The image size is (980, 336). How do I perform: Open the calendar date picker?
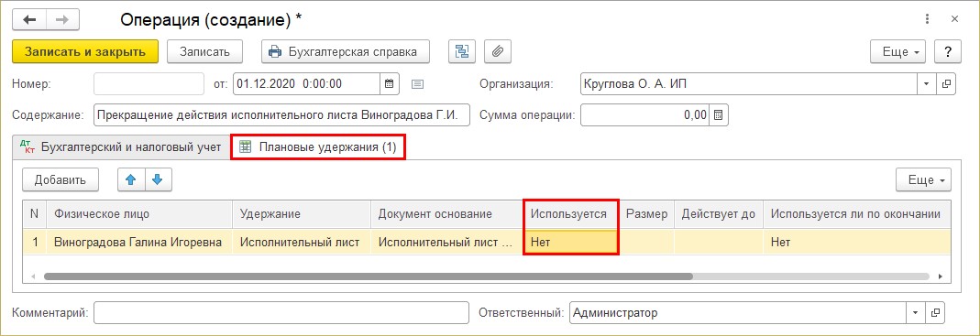(x=390, y=83)
